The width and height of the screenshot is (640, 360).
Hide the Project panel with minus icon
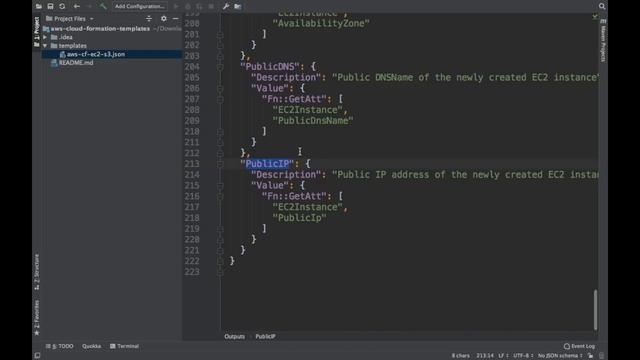click(x=176, y=19)
